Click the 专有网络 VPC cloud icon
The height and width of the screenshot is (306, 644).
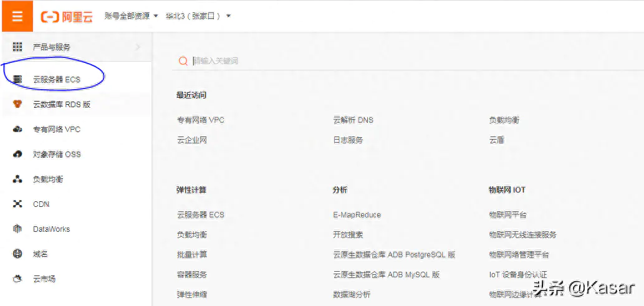[17, 130]
